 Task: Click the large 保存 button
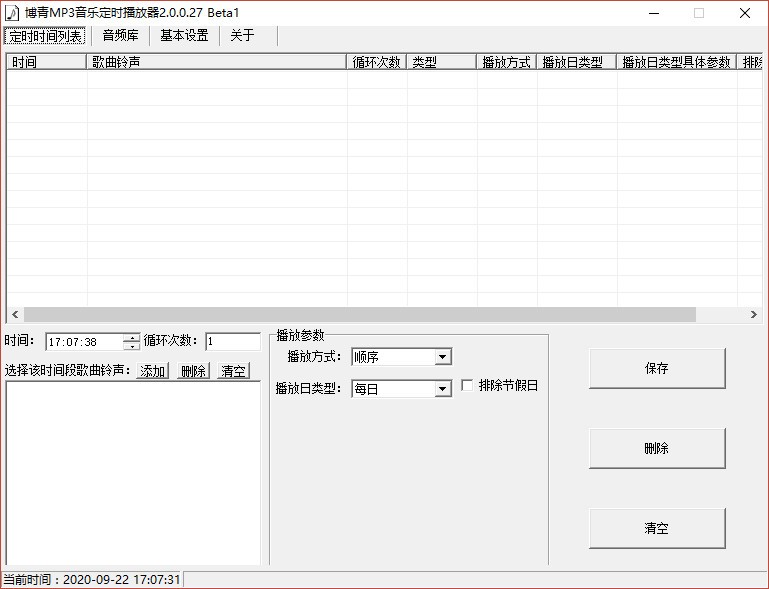pos(657,368)
